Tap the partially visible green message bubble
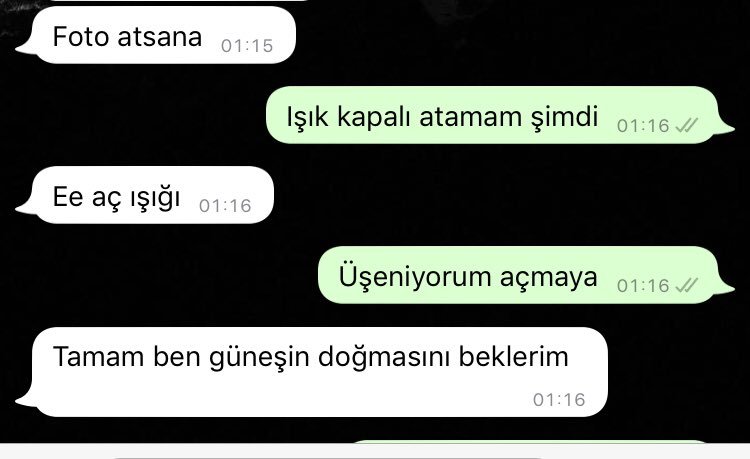The height and width of the screenshot is (459, 750). coord(531,441)
